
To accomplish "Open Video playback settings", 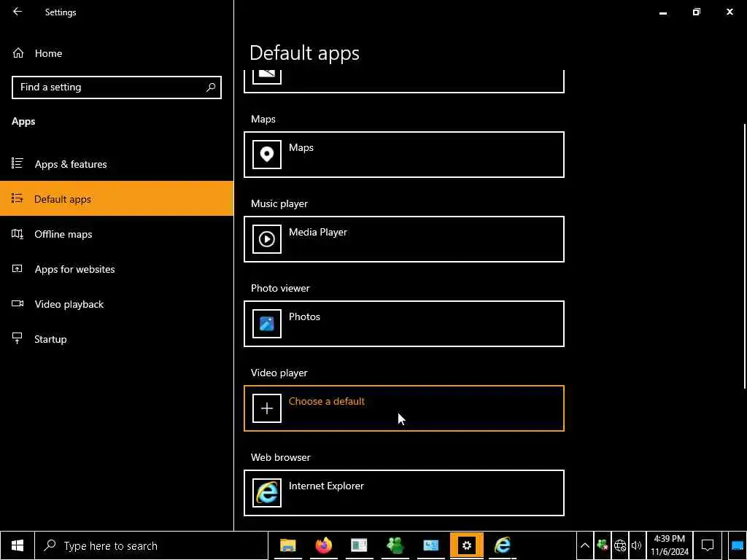I will click(117, 304).
